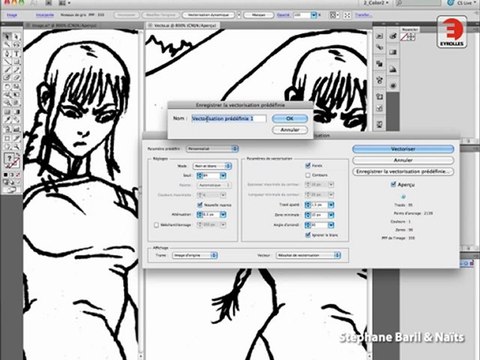Screen dimensions: 480x360
Task: Toggle the Aperçu preview checkbox
Action: tap(393, 184)
